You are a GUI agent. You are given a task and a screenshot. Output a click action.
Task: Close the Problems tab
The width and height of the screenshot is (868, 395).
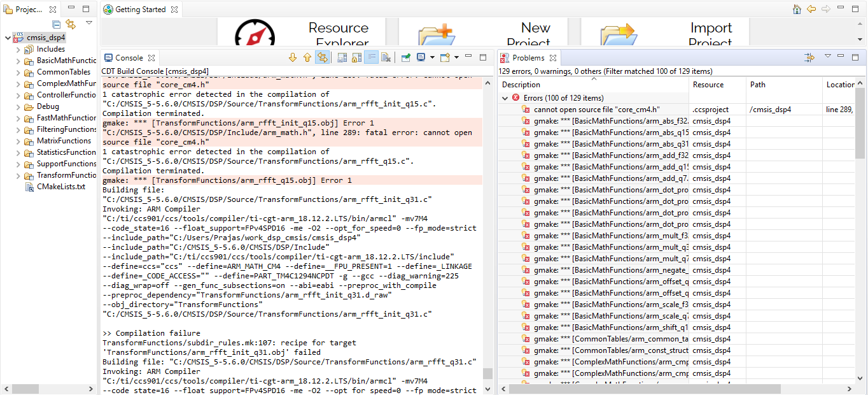[553, 58]
